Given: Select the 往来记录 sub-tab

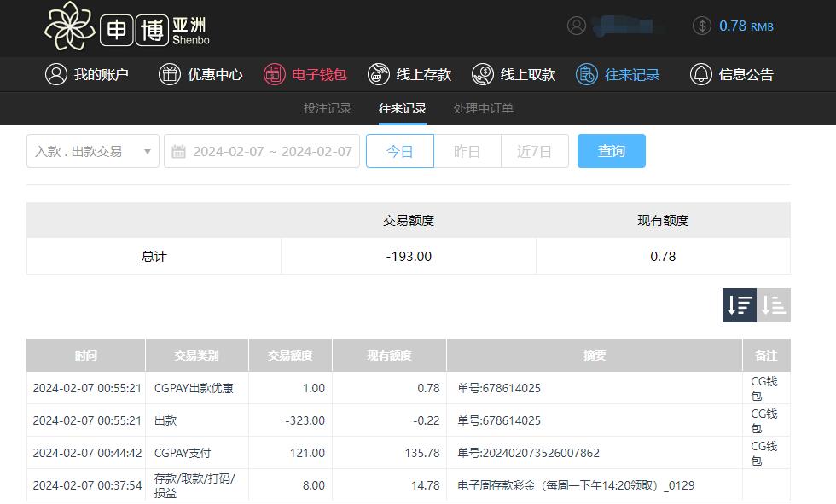Looking at the screenshot, I should [x=403, y=108].
